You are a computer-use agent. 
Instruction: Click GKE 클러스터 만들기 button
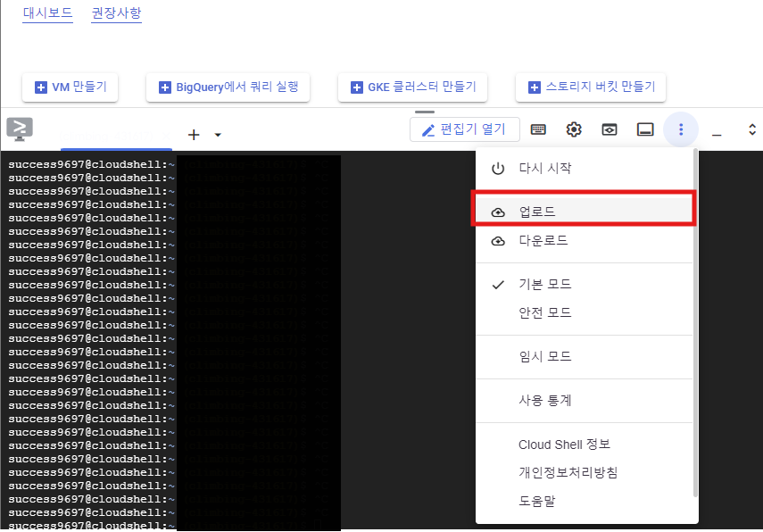[x=412, y=87]
